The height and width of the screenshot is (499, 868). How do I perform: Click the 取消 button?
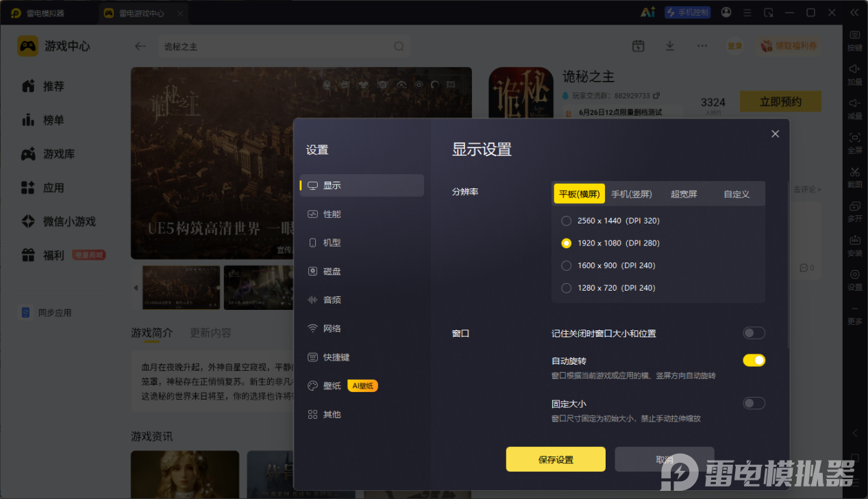(665, 459)
